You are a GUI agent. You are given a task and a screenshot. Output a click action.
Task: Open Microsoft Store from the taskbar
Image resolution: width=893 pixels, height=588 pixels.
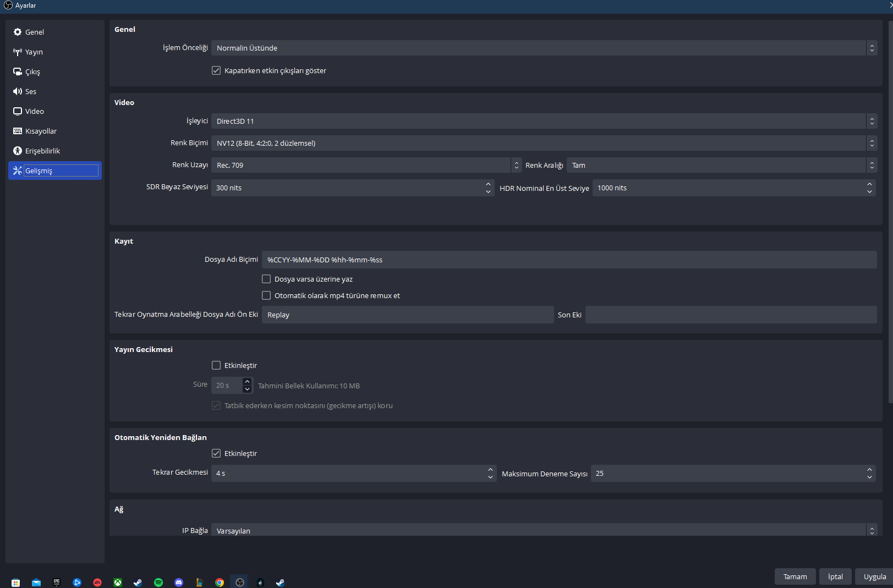tap(15, 582)
